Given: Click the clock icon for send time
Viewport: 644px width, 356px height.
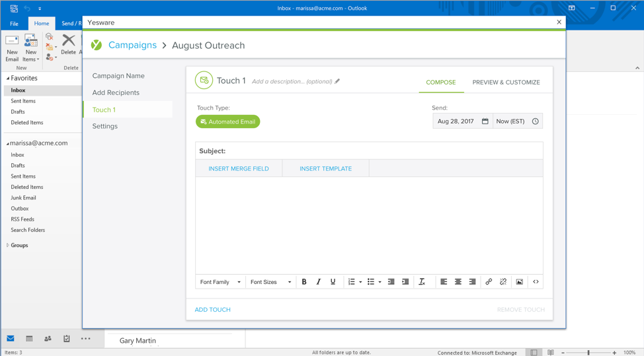Looking at the screenshot, I should pyautogui.click(x=535, y=122).
